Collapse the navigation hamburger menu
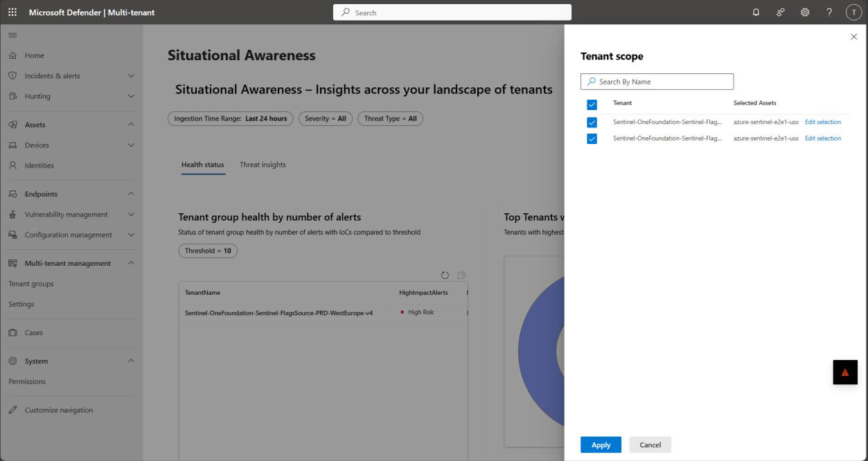The height and width of the screenshot is (461, 868). [x=12, y=35]
